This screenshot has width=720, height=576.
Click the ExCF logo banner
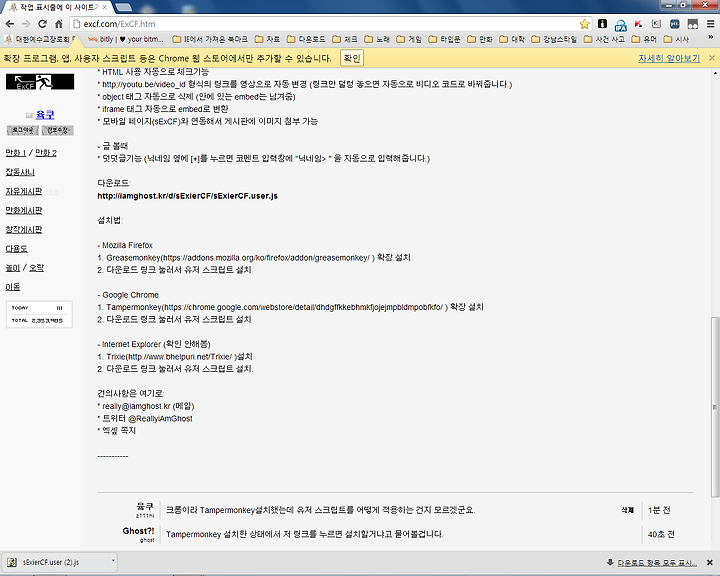pyautogui.click(x=40, y=82)
